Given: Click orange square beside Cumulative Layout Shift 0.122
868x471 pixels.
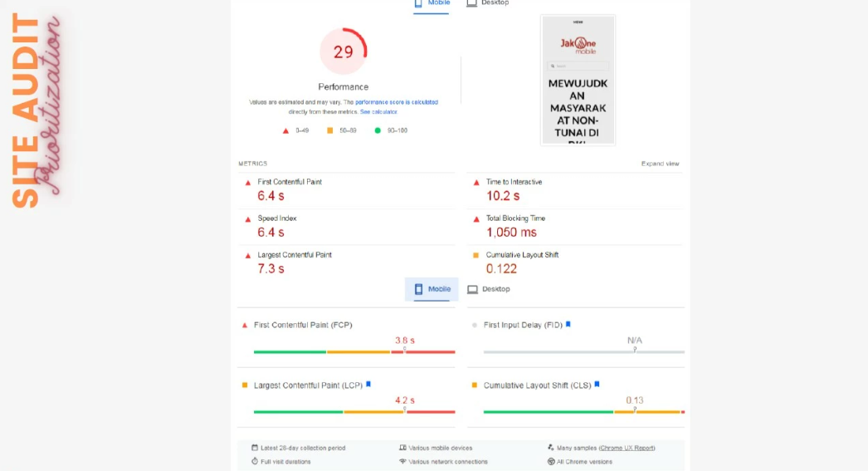Looking at the screenshot, I should tap(475, 256).
